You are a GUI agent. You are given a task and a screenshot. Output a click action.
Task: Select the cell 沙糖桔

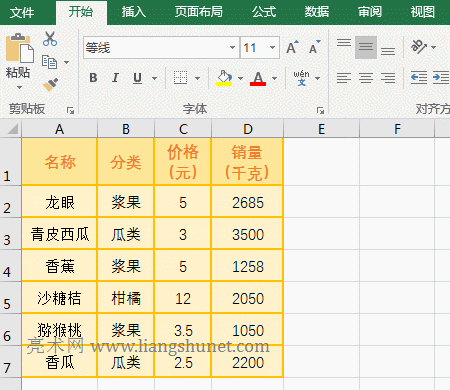tap(59, 298)
